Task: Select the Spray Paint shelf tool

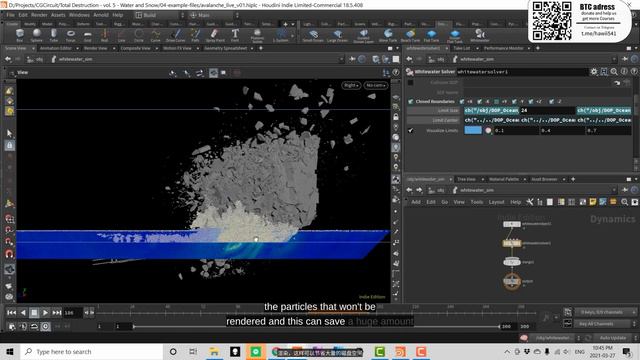Action: coord(215,35)
